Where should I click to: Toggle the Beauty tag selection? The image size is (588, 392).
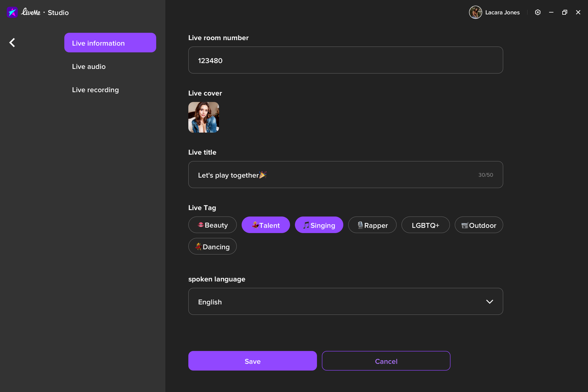point(212,225)
